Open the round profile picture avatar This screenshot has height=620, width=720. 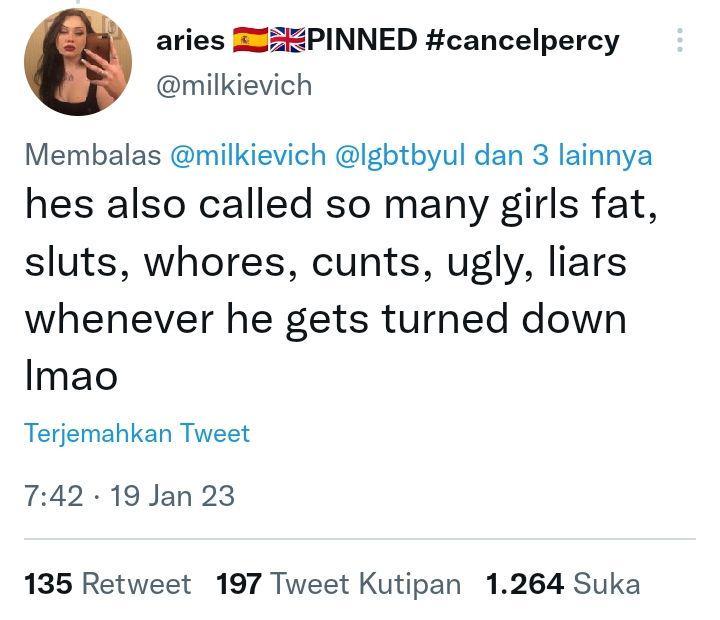pyautogui.click(x=78, y=62)
